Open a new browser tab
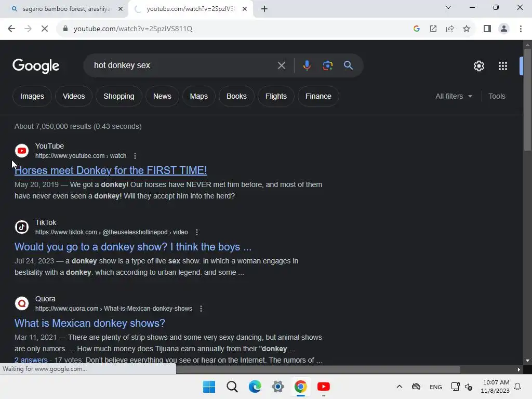 pos(264,9)
